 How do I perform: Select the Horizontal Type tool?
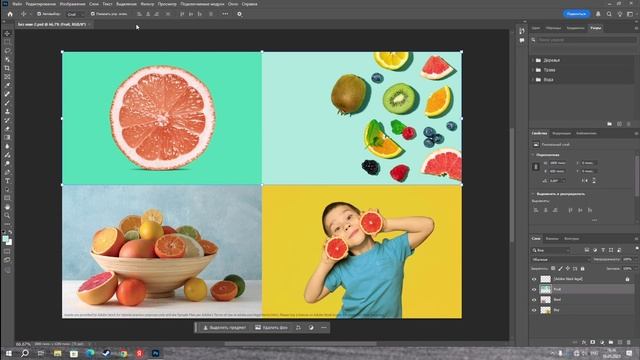7,181
